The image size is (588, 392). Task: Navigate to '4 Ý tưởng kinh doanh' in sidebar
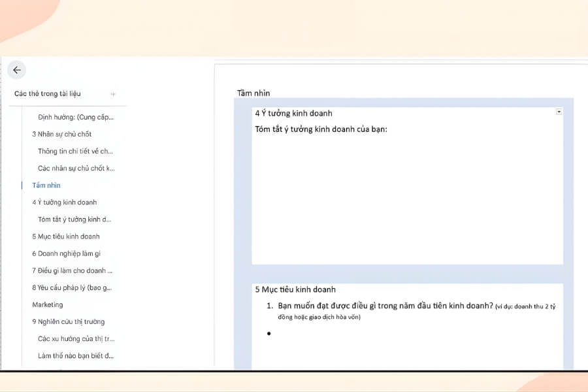click(x=64, y=203)
